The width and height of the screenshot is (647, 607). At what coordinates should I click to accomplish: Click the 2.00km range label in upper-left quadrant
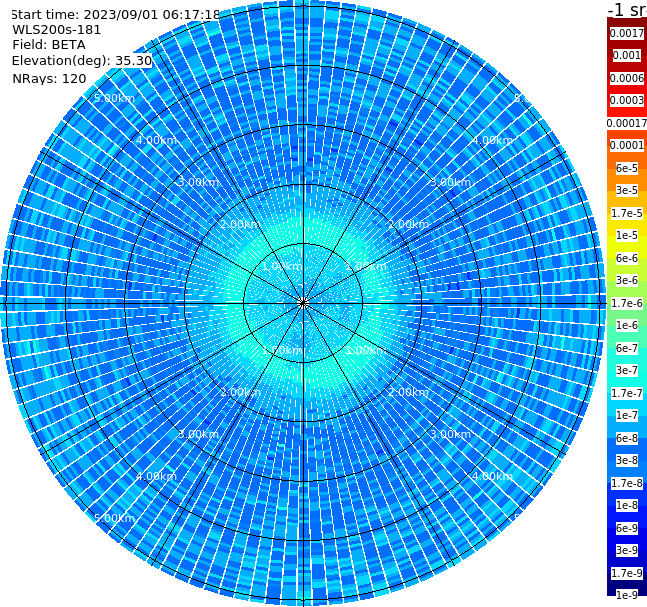(240, 224)
